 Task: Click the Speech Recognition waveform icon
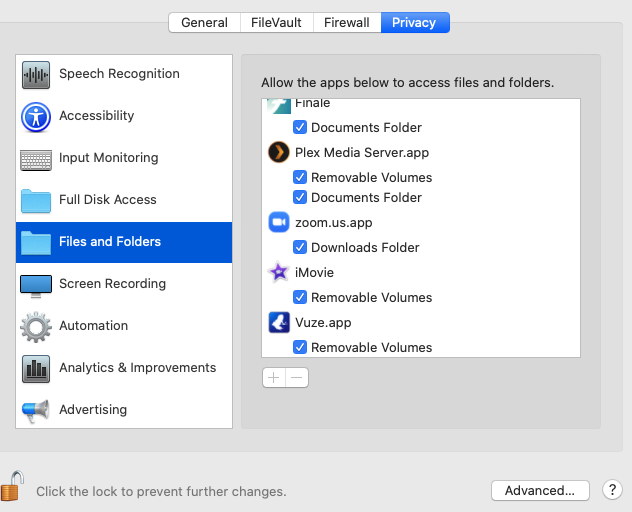point(36,74)
